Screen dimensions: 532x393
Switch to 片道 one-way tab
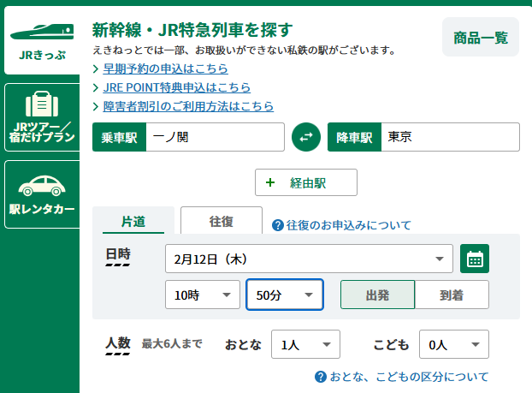pyautogui.click(x=133, y=221)
